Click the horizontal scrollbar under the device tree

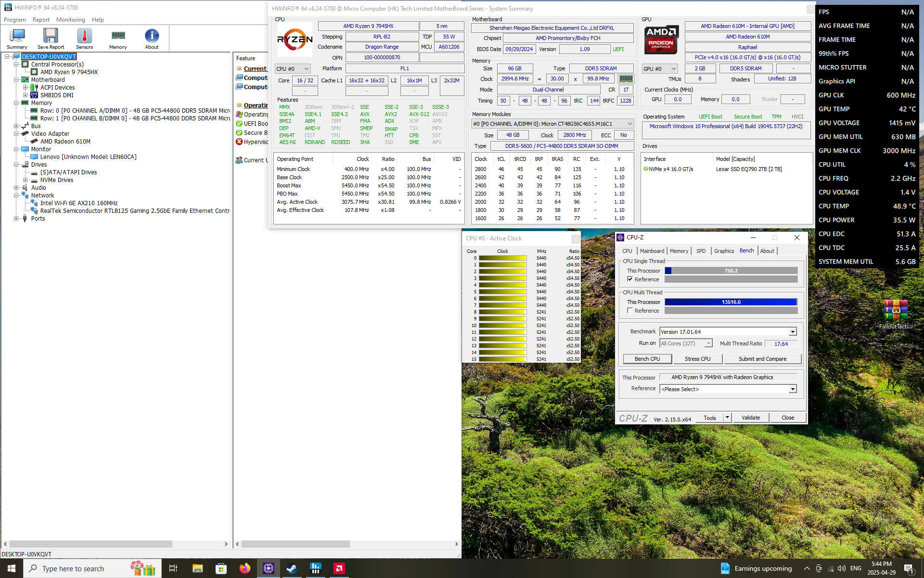[90, 544]
